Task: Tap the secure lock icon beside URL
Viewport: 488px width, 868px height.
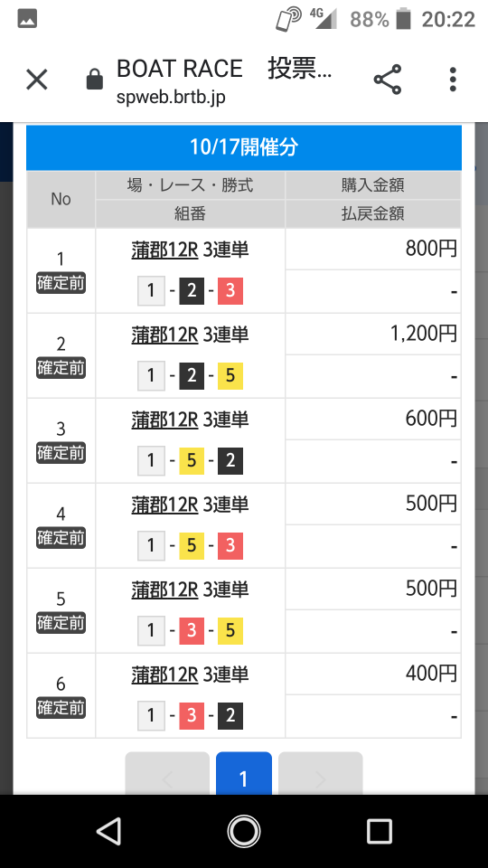Action: 95,80
